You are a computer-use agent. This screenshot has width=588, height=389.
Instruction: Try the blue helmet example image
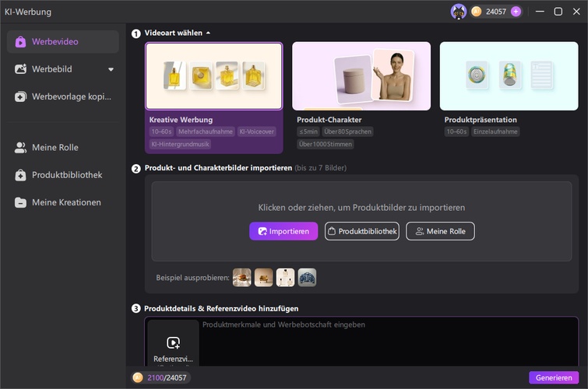(x=307, y=278)
